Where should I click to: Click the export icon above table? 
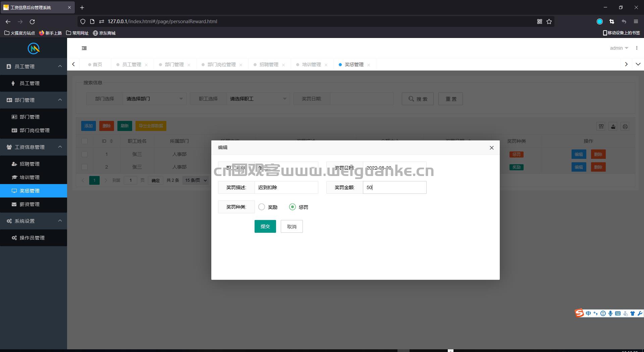tap(613, 127)
